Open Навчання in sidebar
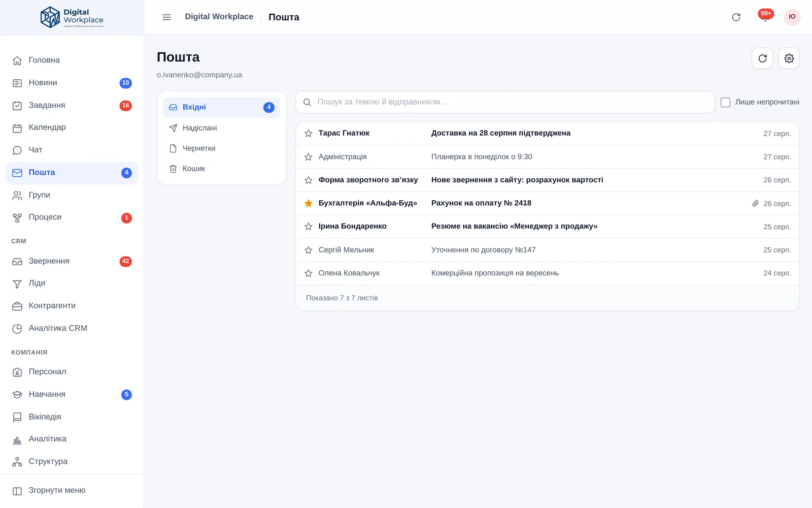The height and width of the screenshot is (508, 812). click(72, 394)
